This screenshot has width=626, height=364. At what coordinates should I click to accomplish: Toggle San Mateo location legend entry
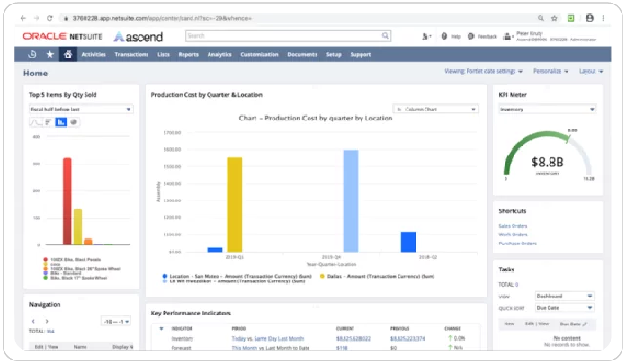pyautogui.click(x=237, y=276)
